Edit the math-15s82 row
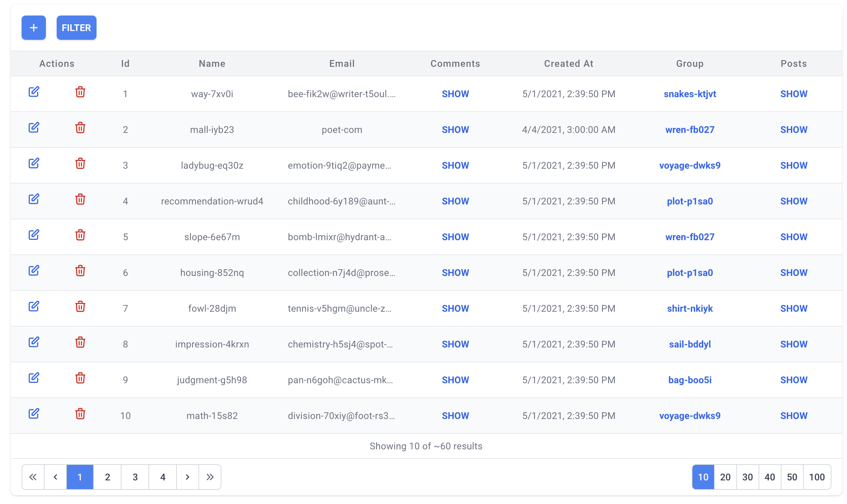This screenshot has height=504, width=847. click(x=34, y=414)
